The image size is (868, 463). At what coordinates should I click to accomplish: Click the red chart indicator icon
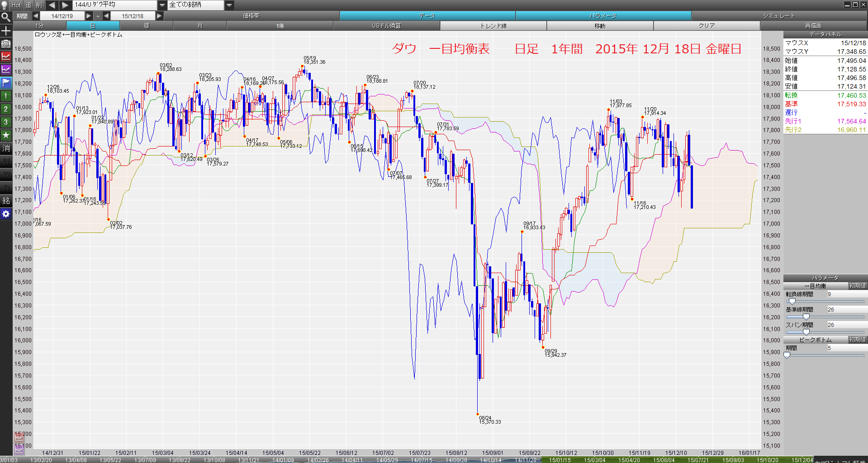point(5,57)
